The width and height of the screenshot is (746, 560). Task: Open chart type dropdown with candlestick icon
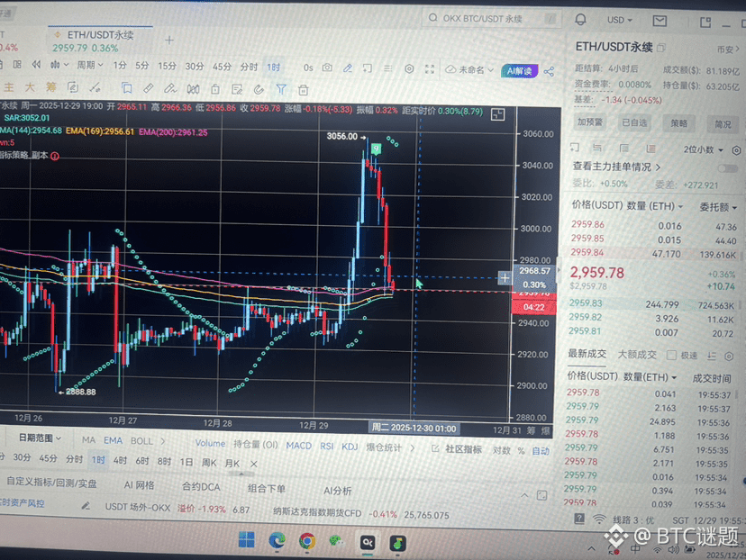[59, 64]
